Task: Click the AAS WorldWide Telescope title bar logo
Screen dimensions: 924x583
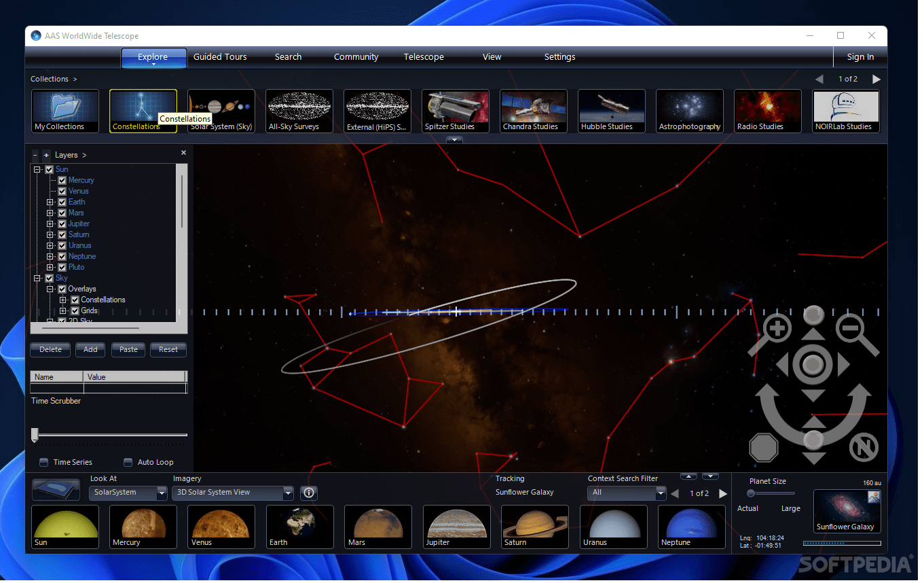Action: pyautogui.click(x=36, y=36)
